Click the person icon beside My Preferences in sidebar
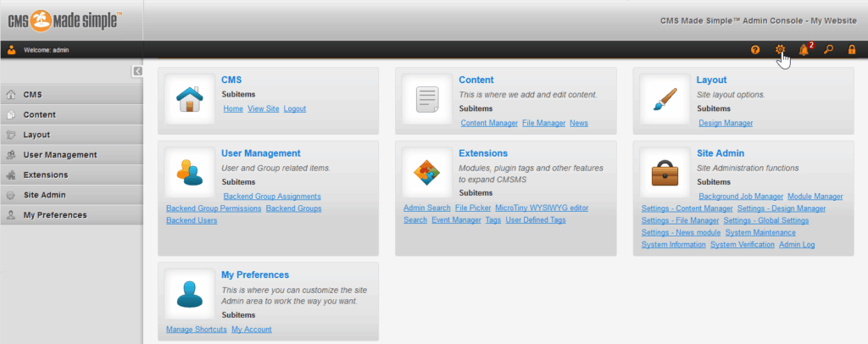This screenshot has height=344, width=868. tap(10, 215)
